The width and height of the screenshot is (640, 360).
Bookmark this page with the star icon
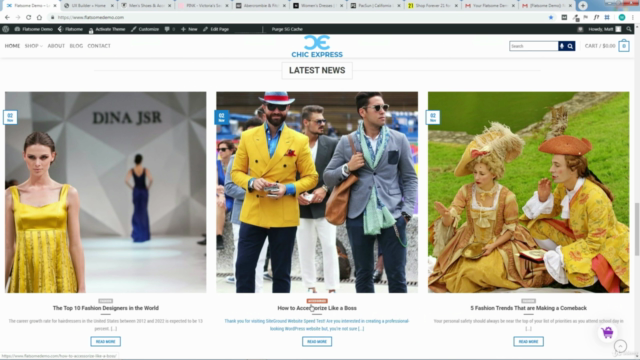[551, 18]
